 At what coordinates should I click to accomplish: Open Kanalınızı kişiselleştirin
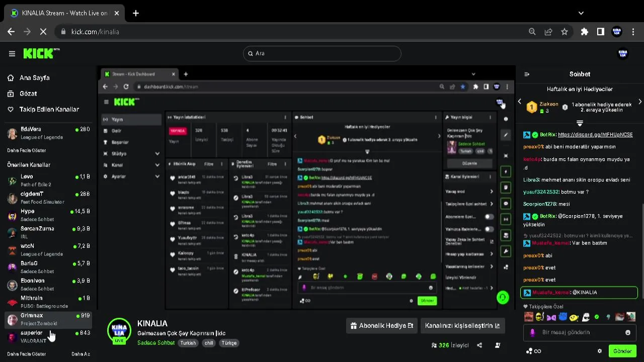tap(462, 325)
